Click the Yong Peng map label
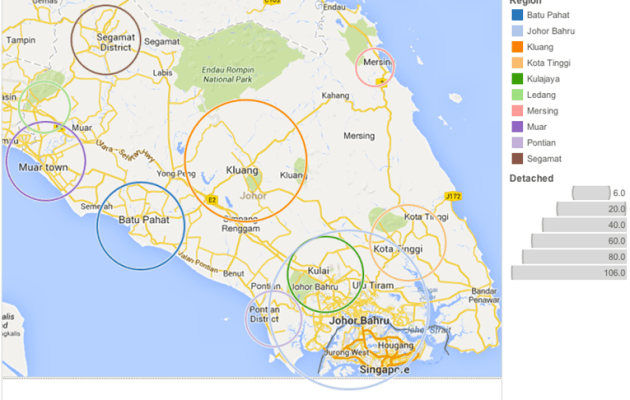Image resolution: width=630 pixels, height=400 pixels. [176, 173]
